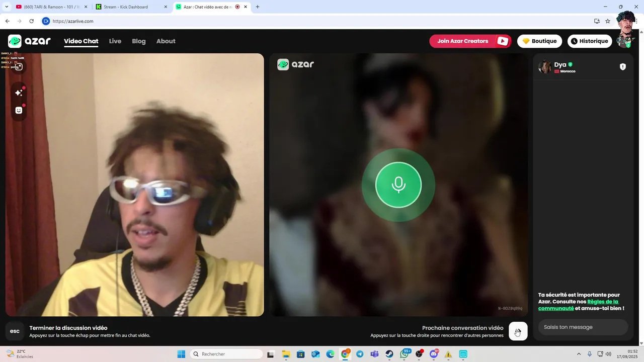Expand the tab search dropdown
Viewport: 644px width, 362px height.
pyautogui.click(x=7, y=7)
